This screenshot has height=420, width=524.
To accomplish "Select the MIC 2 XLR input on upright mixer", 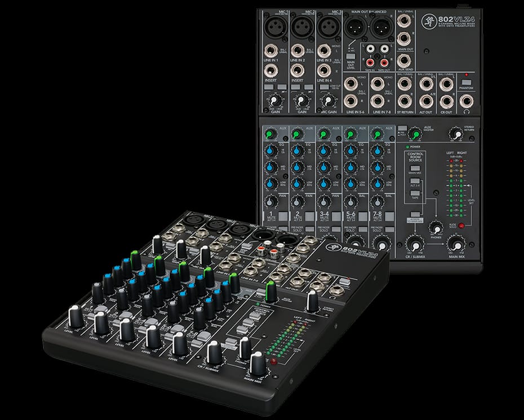I will click(302, 27).
